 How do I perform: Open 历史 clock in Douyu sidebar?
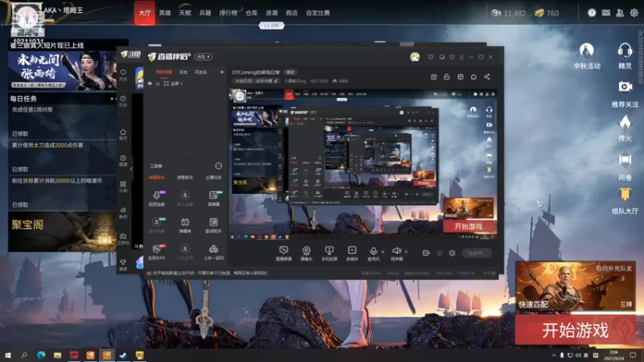pyautogui.click(x=123, y=101)
